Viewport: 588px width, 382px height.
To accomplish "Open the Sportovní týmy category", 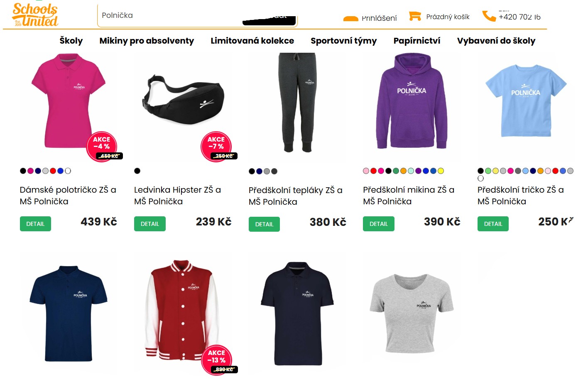I will pos(343,41).
